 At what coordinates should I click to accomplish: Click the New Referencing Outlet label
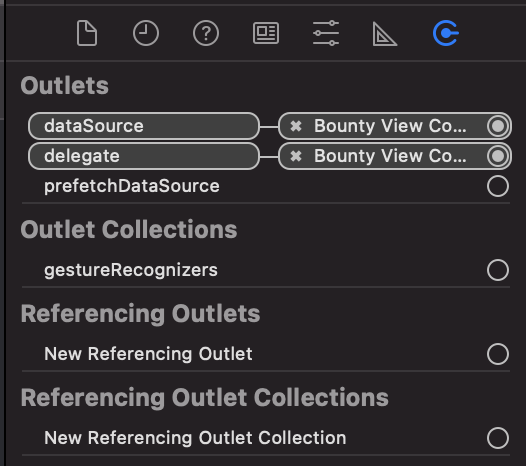148,354
